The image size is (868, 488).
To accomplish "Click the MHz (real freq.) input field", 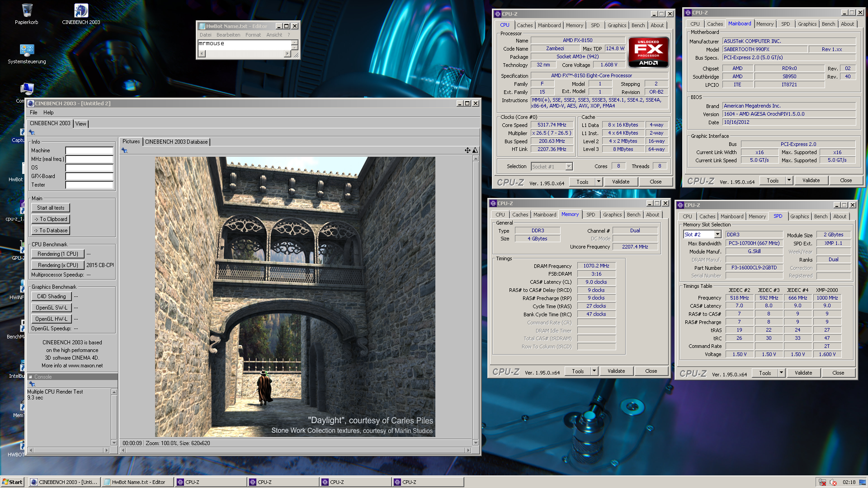I will (x=89, y=159).
